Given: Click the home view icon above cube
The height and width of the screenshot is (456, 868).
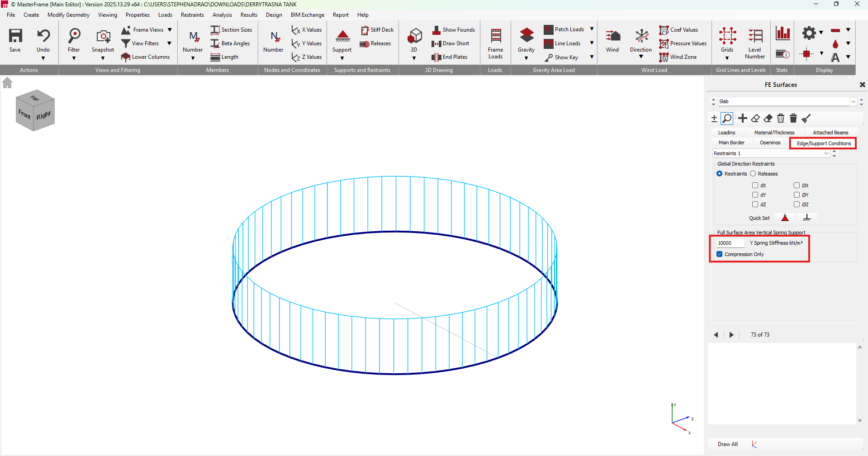Looking at the screenshot, I should [7, 83].
